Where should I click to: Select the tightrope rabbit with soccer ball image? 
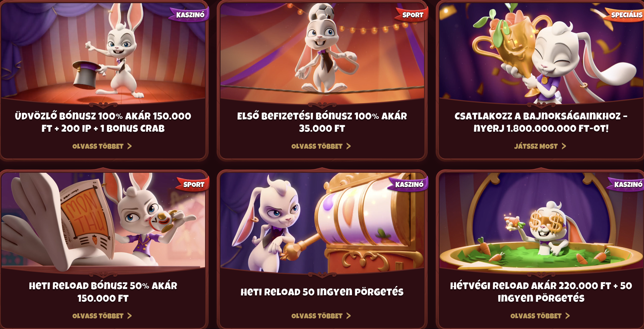point(322,53)
